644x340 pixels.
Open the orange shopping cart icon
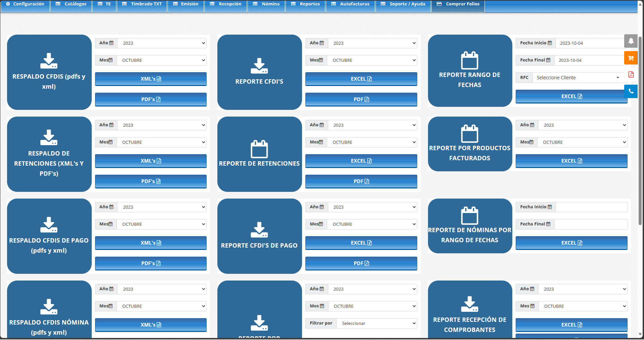(x=631, y=58)
